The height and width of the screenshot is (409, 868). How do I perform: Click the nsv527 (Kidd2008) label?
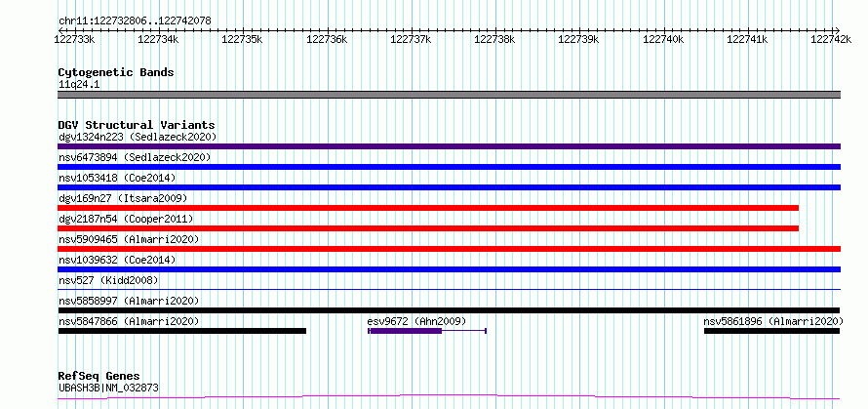(x=108, y=280)
